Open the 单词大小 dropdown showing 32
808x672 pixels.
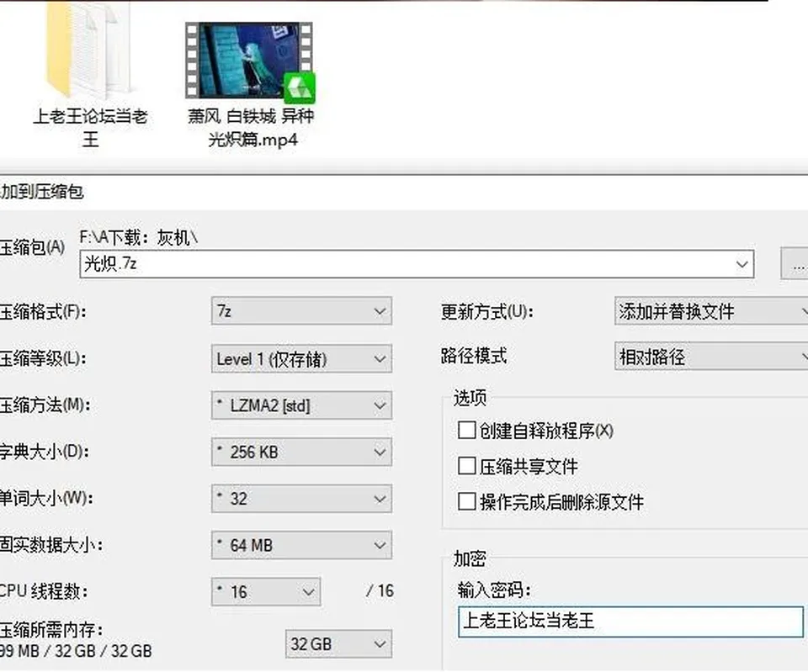pyautogui.click(x=301, y=499)
